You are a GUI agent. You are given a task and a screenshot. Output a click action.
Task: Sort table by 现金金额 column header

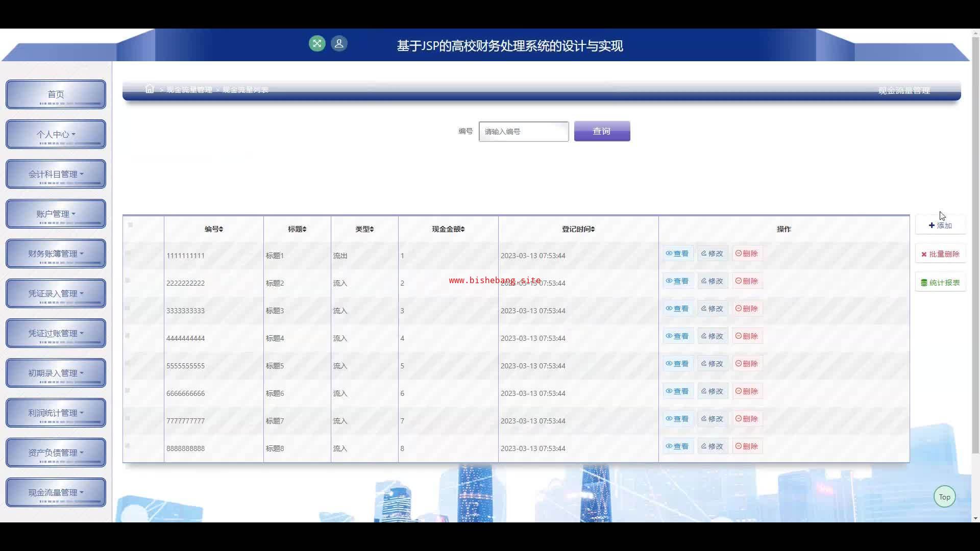448,229
